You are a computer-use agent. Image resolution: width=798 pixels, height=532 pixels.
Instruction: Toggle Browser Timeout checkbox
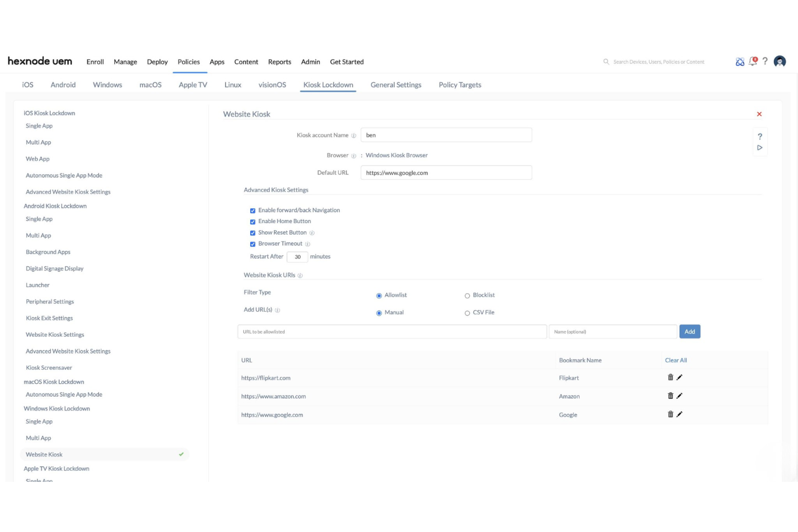(252, 244)
